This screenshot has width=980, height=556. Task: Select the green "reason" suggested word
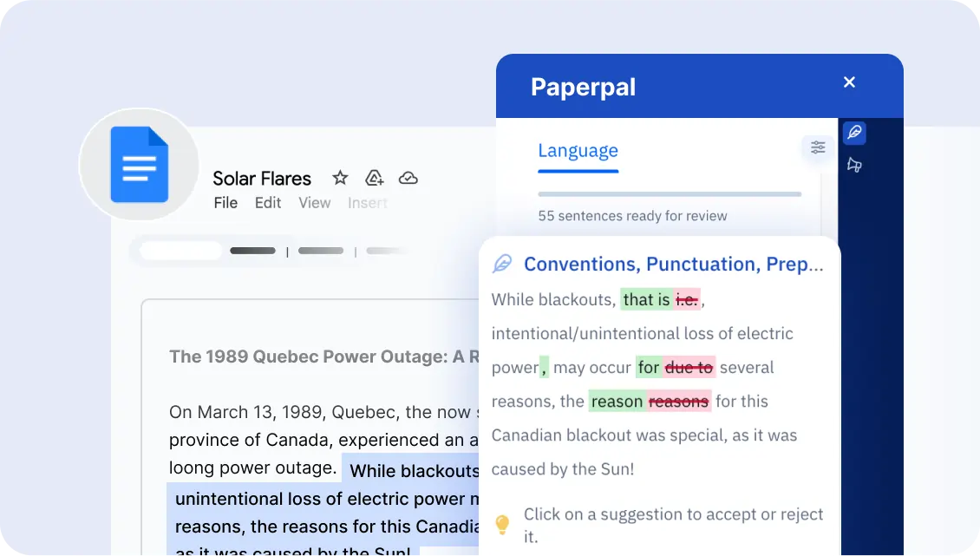(617, 402)
